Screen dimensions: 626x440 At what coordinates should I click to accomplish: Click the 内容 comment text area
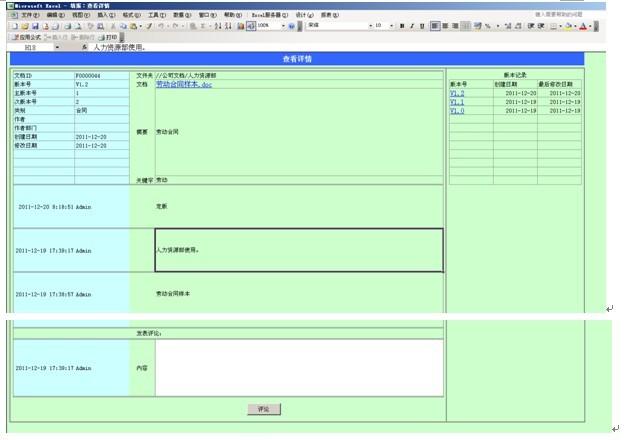pos(299,368)
